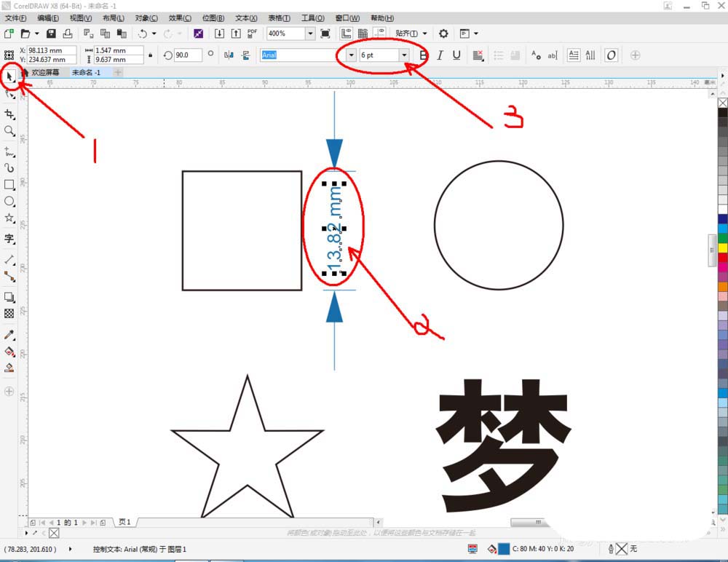This screenshot has height=562, width=728.
Task: Click the No Color X swatch
Action: pyautogui.click(x=723, y=103)
